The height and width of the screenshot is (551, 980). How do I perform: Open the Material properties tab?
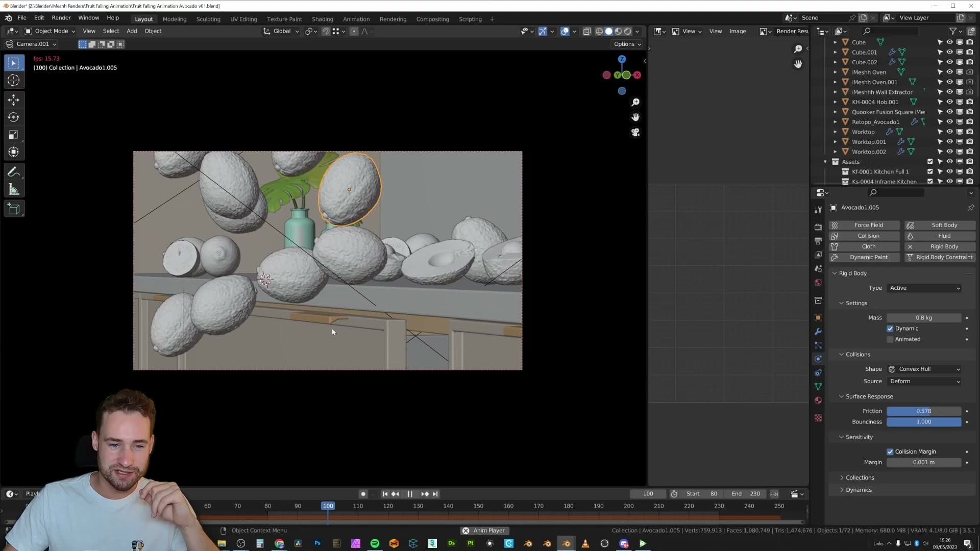(x=818, y=400)
